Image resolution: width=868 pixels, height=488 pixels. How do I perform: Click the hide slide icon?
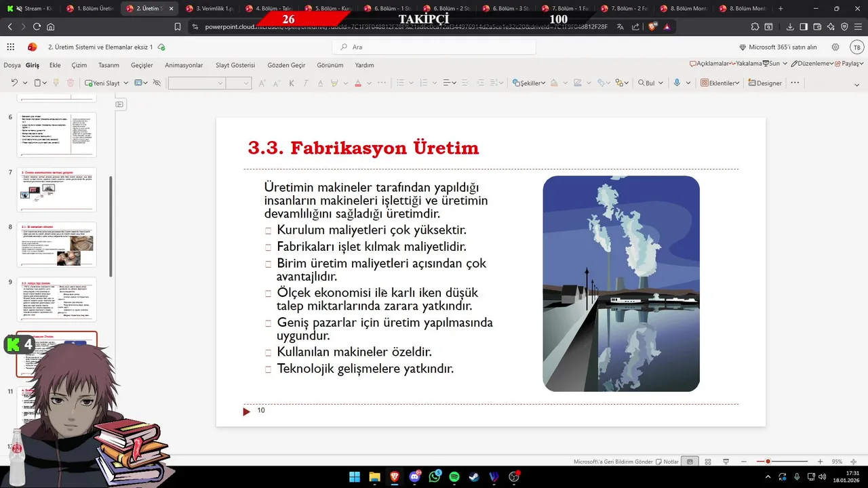click(x=157, y=83)
